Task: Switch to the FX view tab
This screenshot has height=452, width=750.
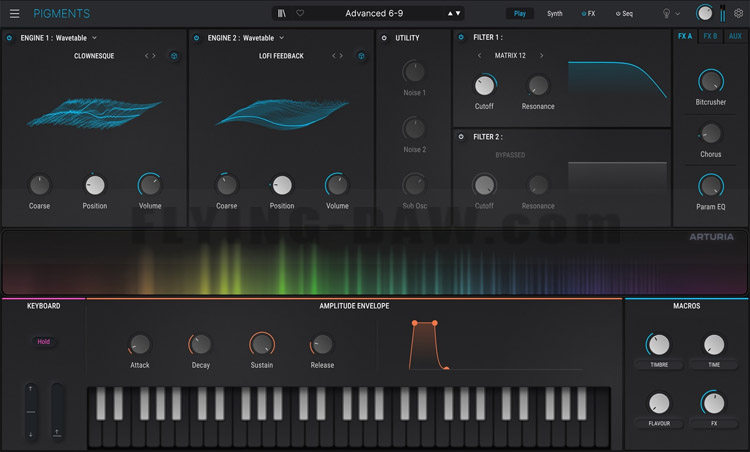Action: tap(588, 13)
